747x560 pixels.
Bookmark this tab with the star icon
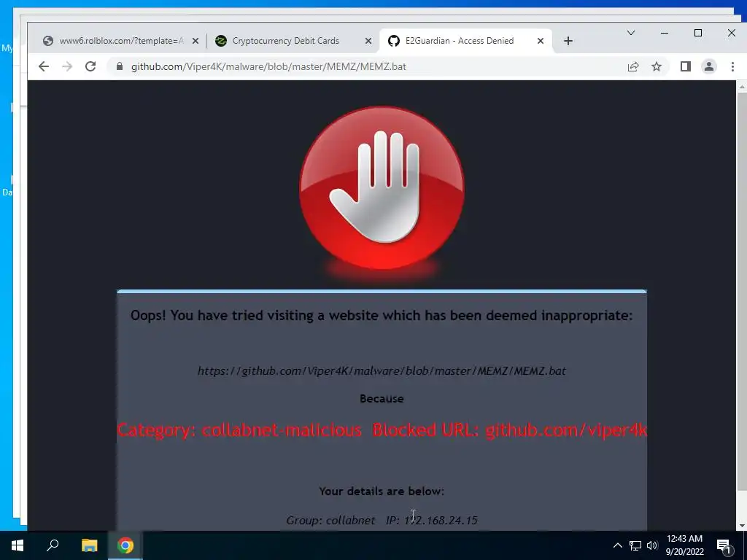click(x=657, y=66)
